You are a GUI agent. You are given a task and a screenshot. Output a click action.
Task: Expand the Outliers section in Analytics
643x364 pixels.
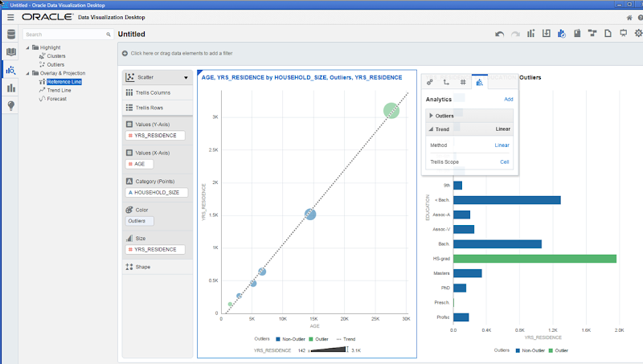pos(431,116)
